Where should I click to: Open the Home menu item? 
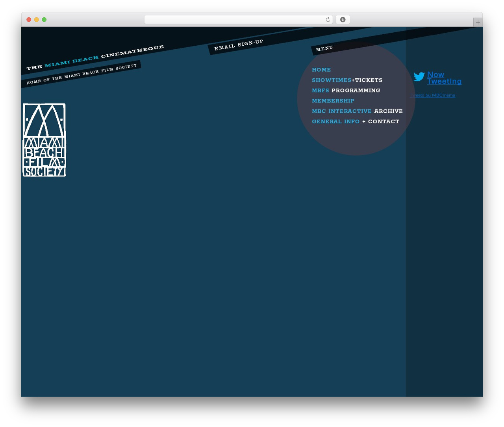[321, 70]
